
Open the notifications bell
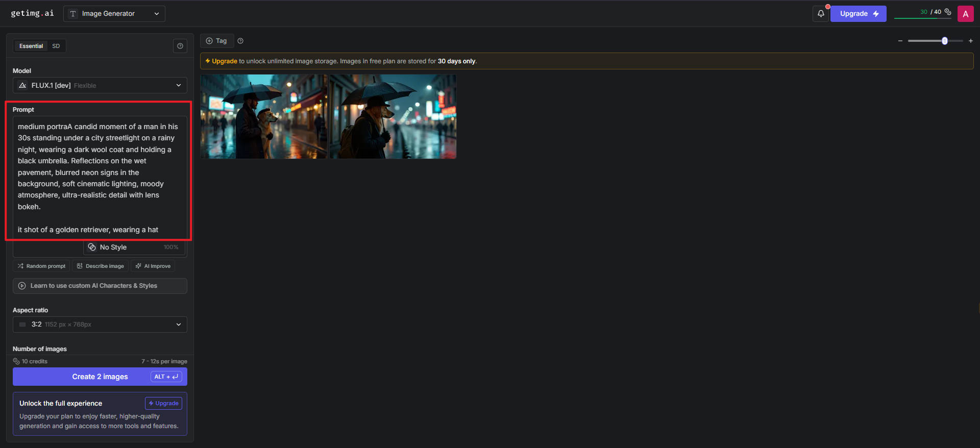[x=821, y=14]
